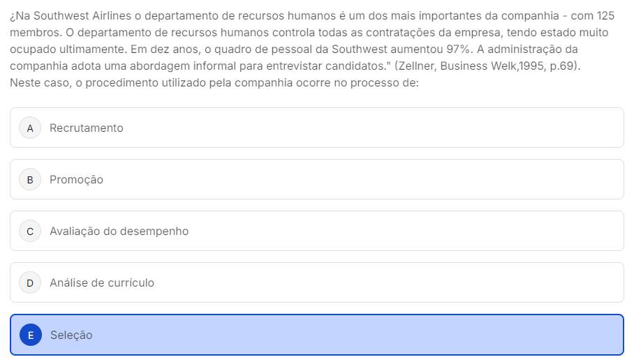Image resolution: width=634 pixels, height=364 pixels.
Task: Select the circled letter A badge
Action: (x=30, y=128)
